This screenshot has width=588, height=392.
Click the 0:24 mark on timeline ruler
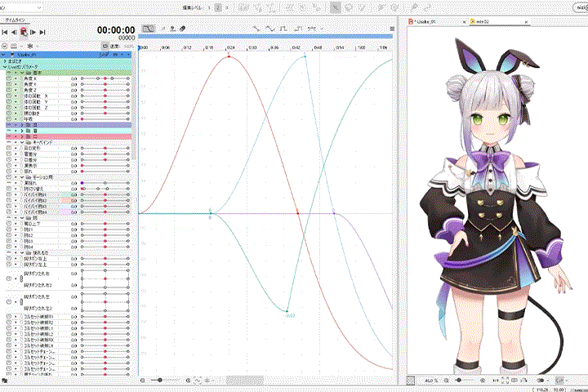(230, 47)
